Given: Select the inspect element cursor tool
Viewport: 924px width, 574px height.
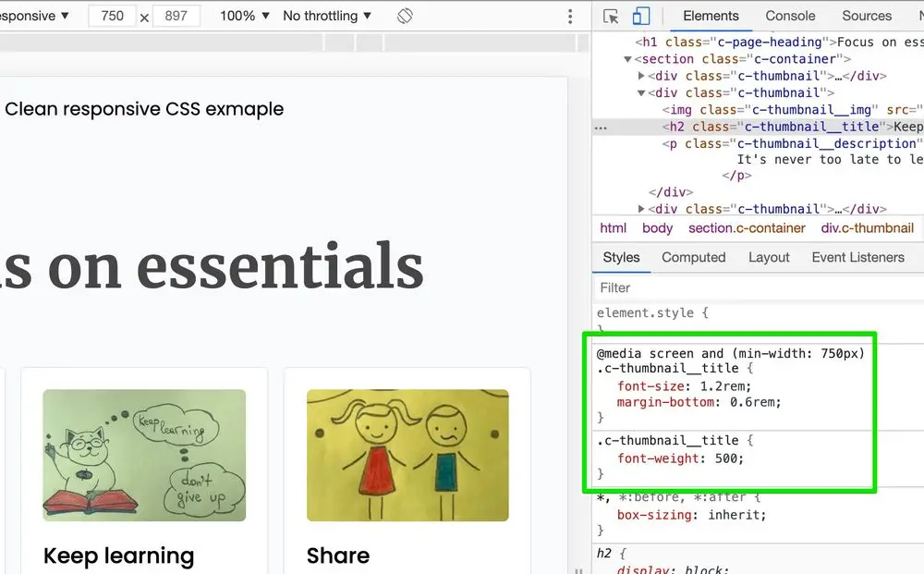Looking at the screenshot, I should coord(610,16).
